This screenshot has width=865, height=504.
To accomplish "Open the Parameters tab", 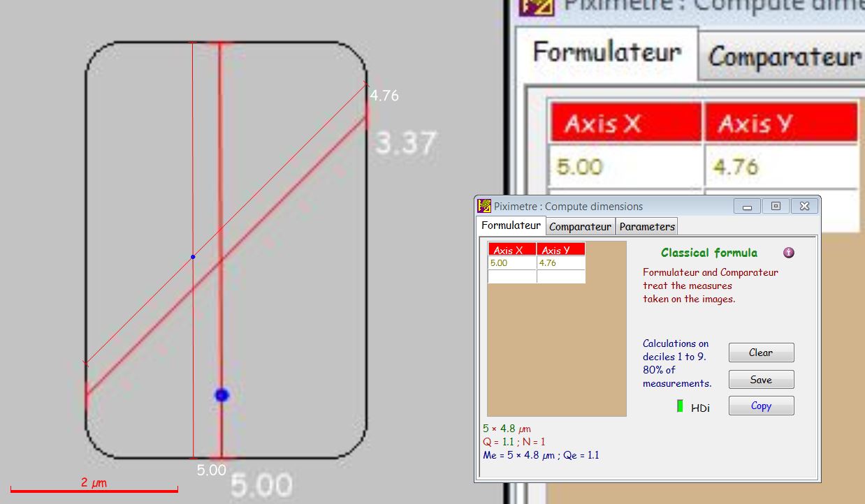I will tap(647, 226).
